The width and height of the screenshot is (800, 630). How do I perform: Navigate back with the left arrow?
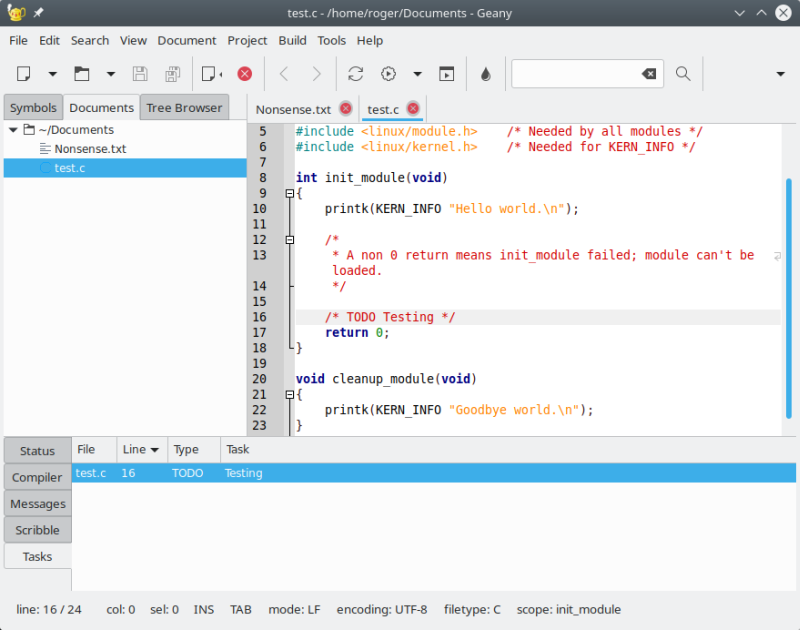tap(284, 74)
